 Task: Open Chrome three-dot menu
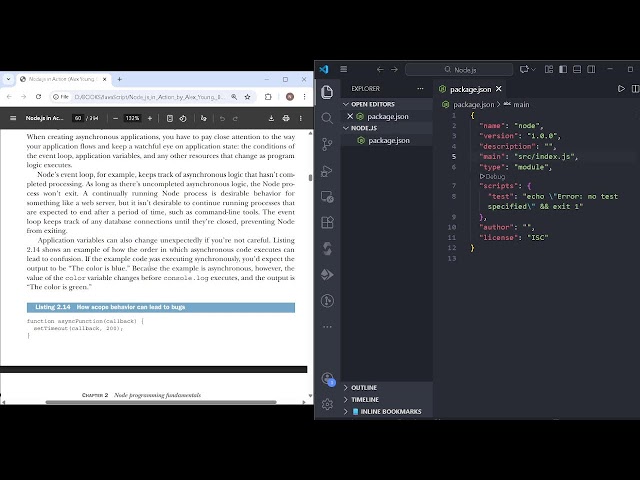(304, 97)
